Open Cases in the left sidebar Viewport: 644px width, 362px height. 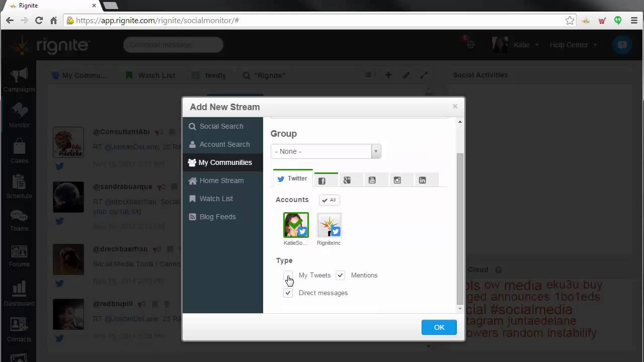[19, 151]
